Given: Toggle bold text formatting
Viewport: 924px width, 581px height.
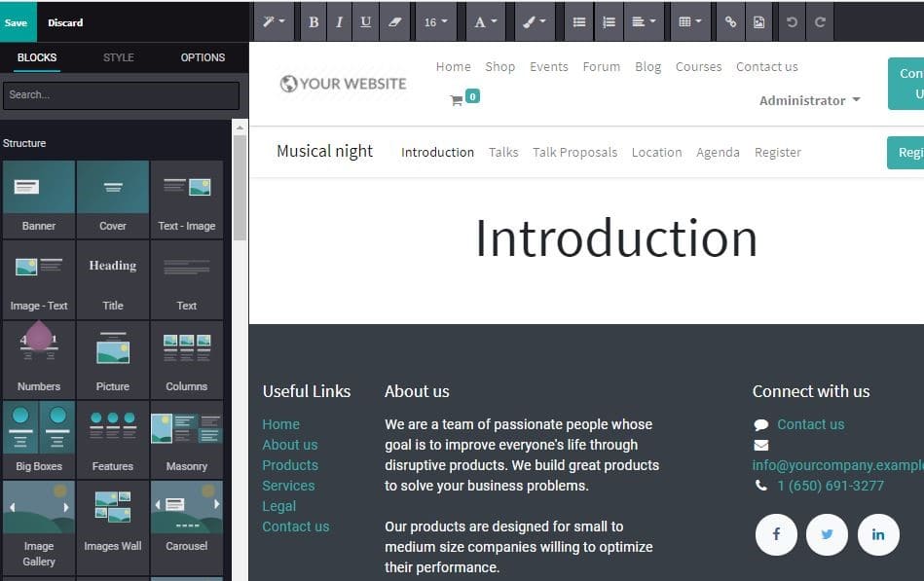Looking at the screenshot, I should (314, 22).
